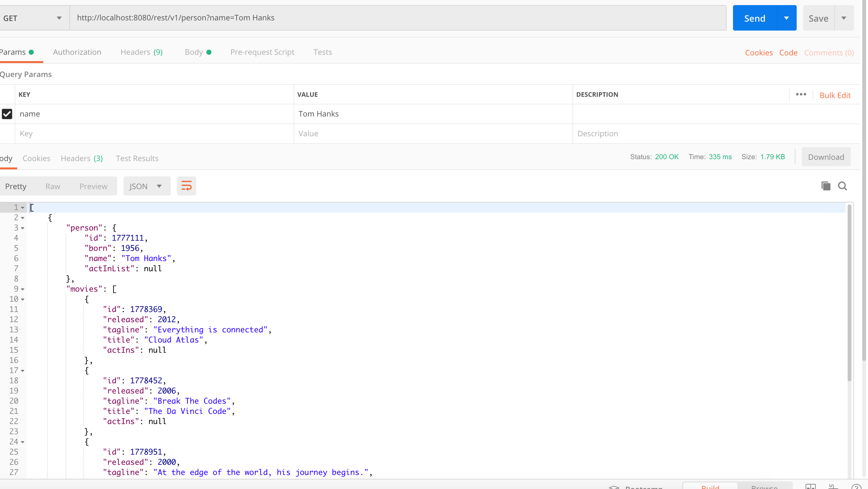
Task: Click the search icon in response body
Action: 842,186
